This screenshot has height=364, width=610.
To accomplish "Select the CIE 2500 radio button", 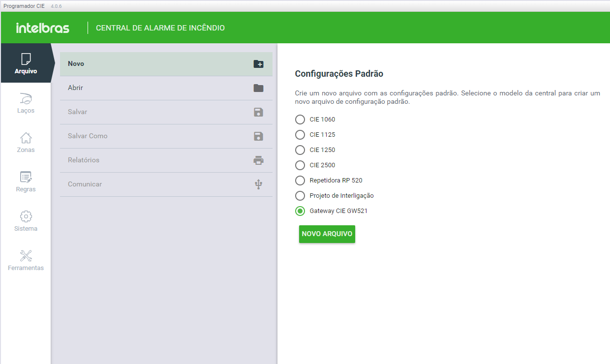I will pos(300,165).
